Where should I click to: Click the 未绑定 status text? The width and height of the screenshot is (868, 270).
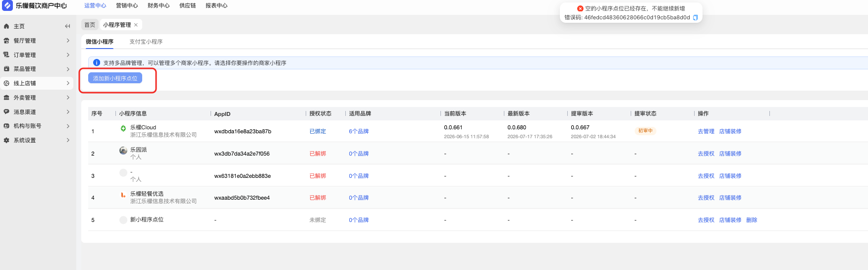[318, 220]
